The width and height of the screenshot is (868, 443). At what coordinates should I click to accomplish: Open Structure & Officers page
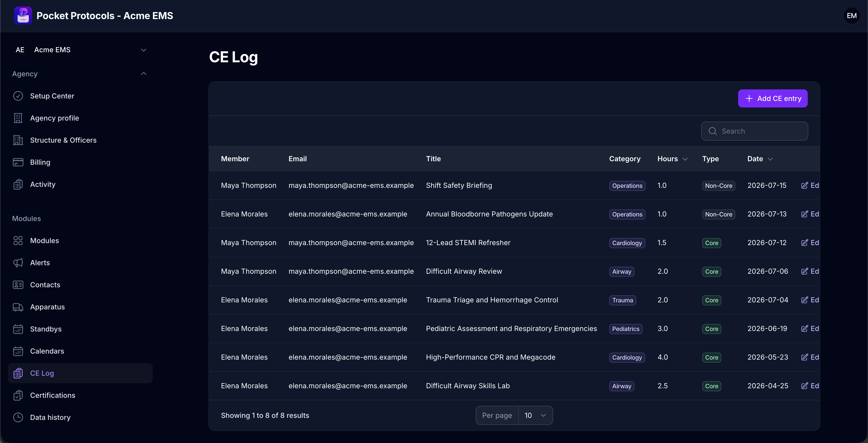click(80, 140)
